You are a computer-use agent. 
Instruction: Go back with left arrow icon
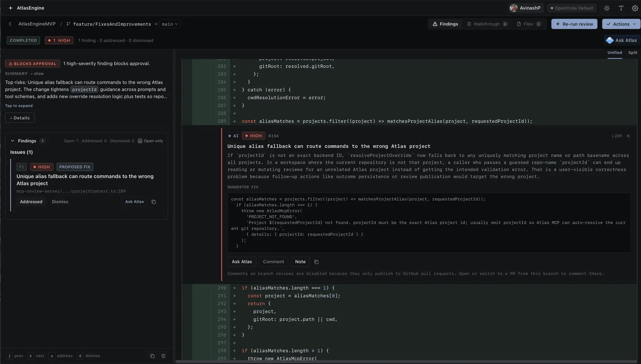[10, 24]
